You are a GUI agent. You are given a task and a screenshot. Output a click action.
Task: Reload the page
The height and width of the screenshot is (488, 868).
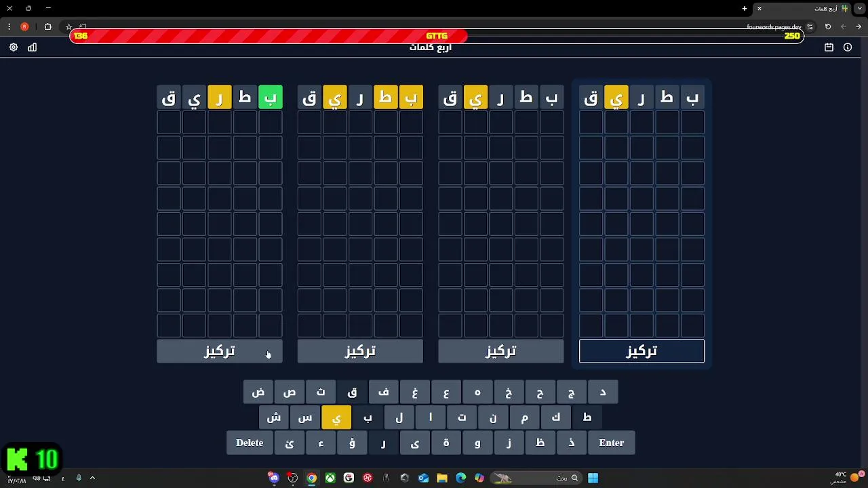tap(827, 27)
